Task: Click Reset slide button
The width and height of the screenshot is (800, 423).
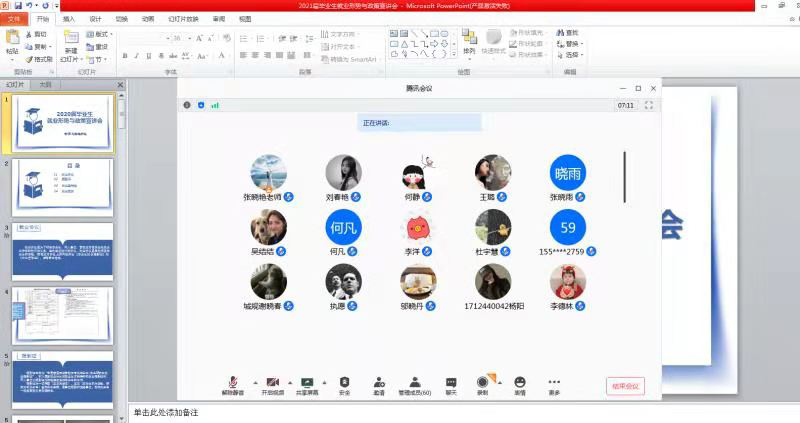Action: coord(97,47)
